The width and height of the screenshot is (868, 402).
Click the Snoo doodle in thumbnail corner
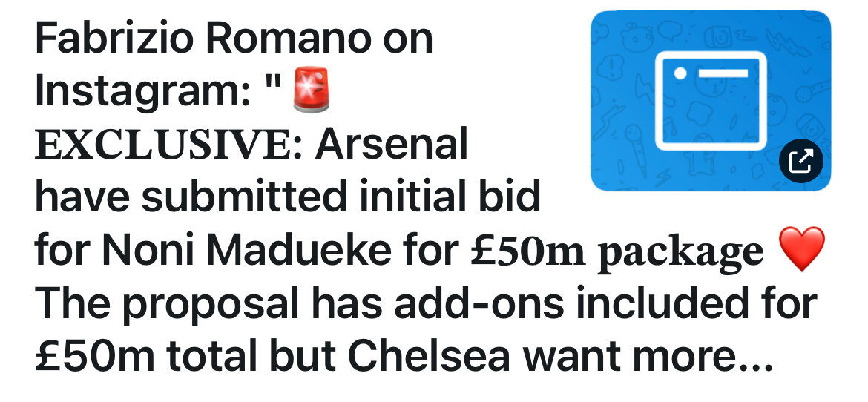(x=637, y=38)
